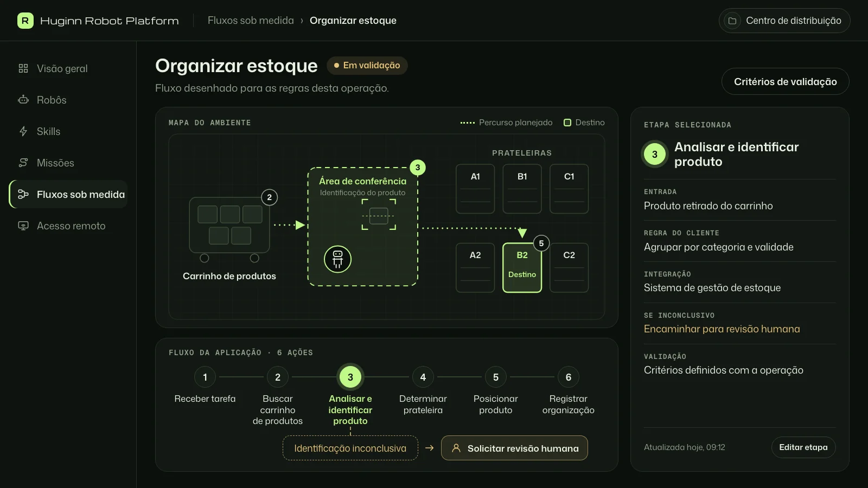
Task: Click the Fluxos sob medida flow icon
Action: 23,194
